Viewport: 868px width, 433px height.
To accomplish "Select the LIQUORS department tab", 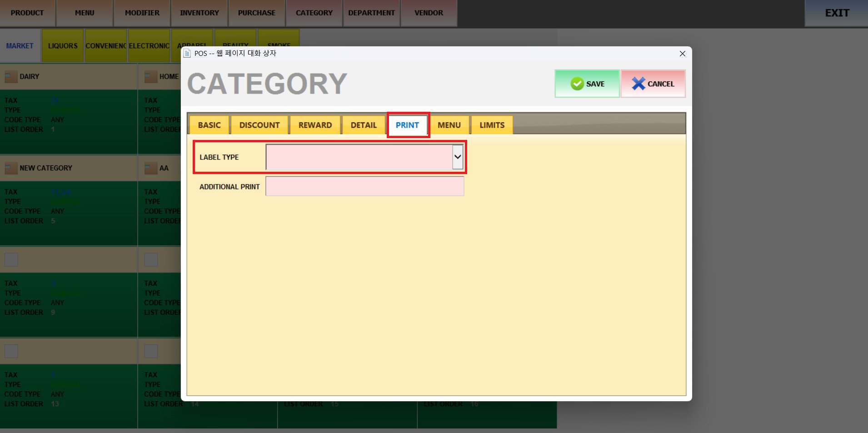I will [x=63, y=46].
